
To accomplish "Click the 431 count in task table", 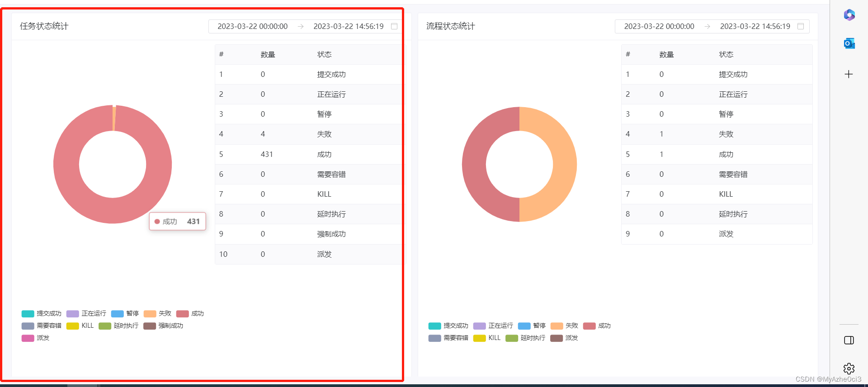I will (267, 154).
